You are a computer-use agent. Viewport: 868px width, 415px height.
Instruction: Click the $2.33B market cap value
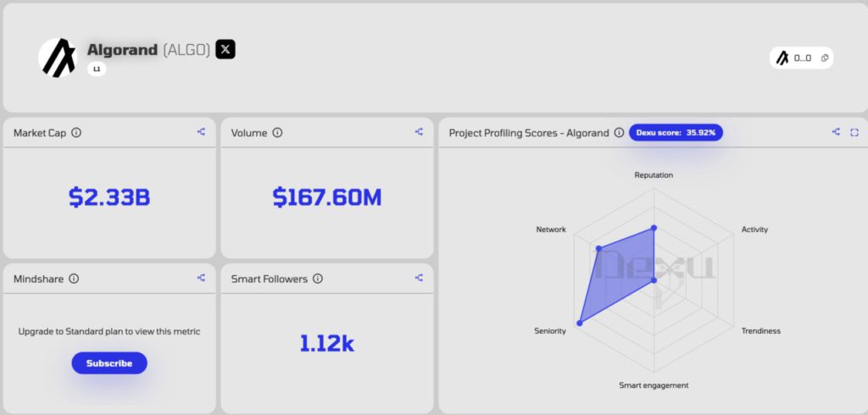(x=109, y=197)
